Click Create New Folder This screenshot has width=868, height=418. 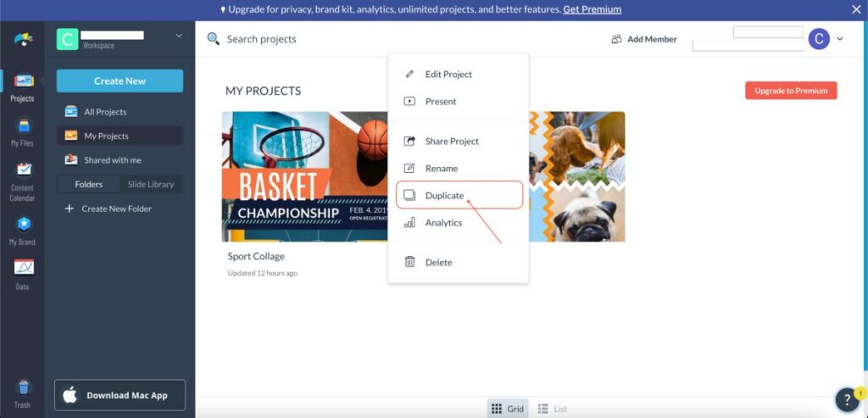pos(108,209)
